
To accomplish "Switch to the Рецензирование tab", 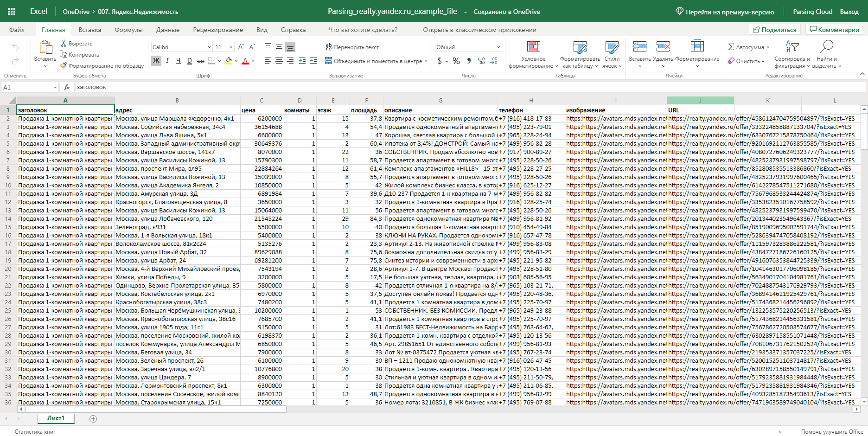I will tap(218, 30).
